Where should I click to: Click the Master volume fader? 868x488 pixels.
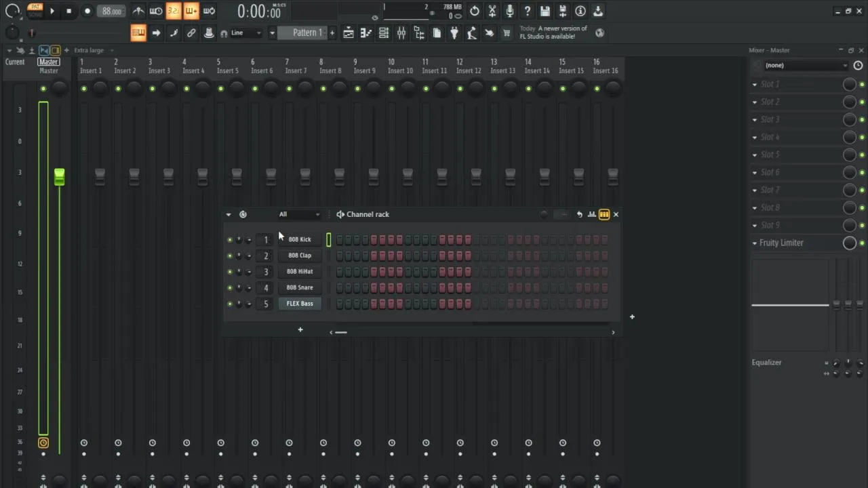click(x=59, y=177)
